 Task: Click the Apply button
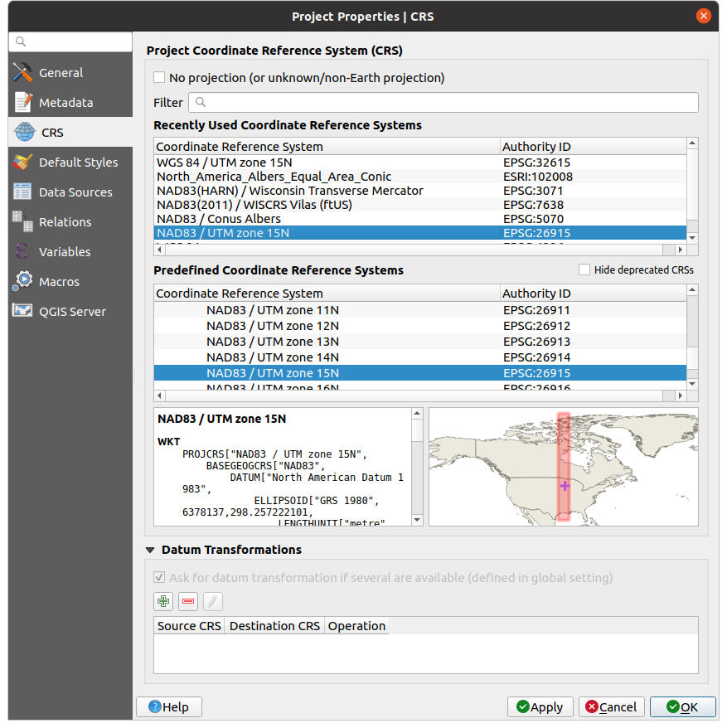[x=540, y=707]
